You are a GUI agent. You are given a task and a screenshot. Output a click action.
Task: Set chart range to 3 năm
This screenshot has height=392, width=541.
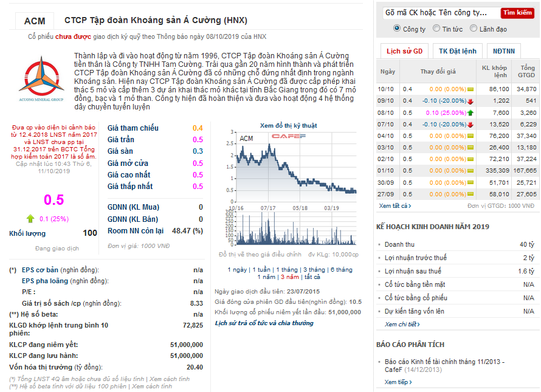coord(290,277)
